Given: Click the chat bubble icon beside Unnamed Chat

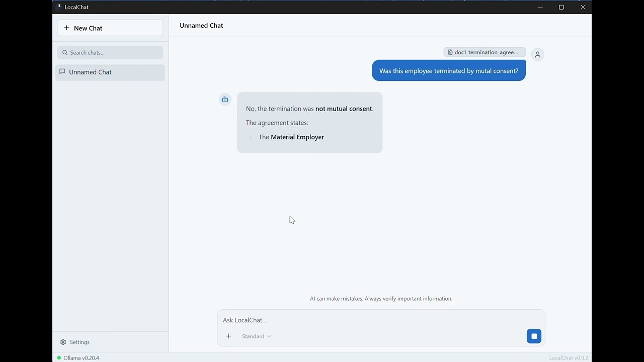Looking at the screenshot, I should click(x=62, y=72).
